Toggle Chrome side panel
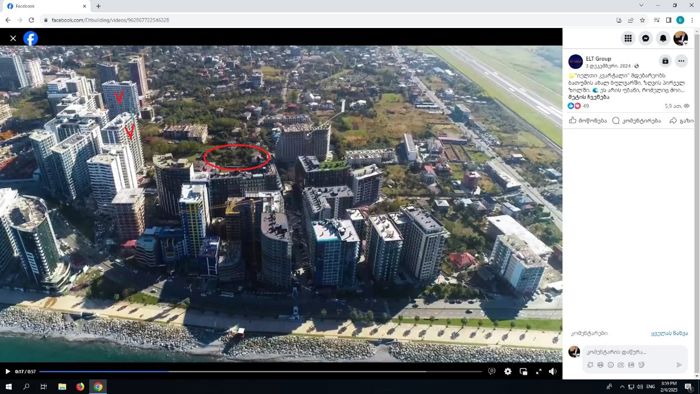 (x=668, y=20)
